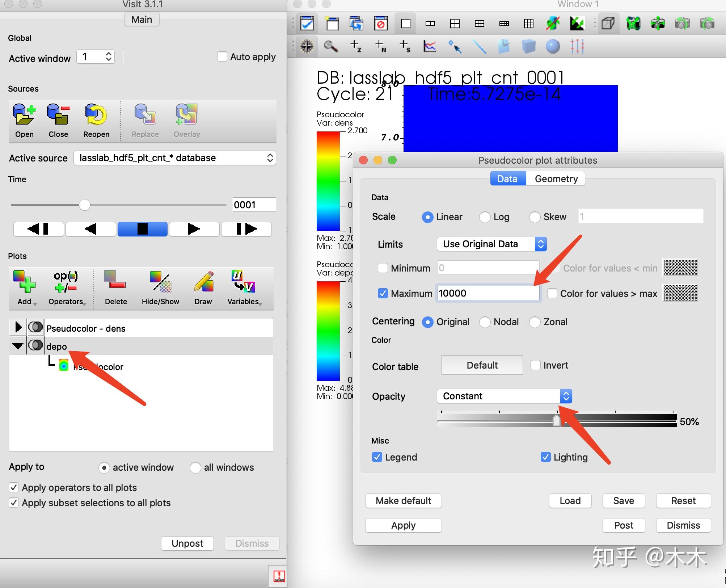
Task: Set single window layout in Window 1
Action: click(406, 24)
